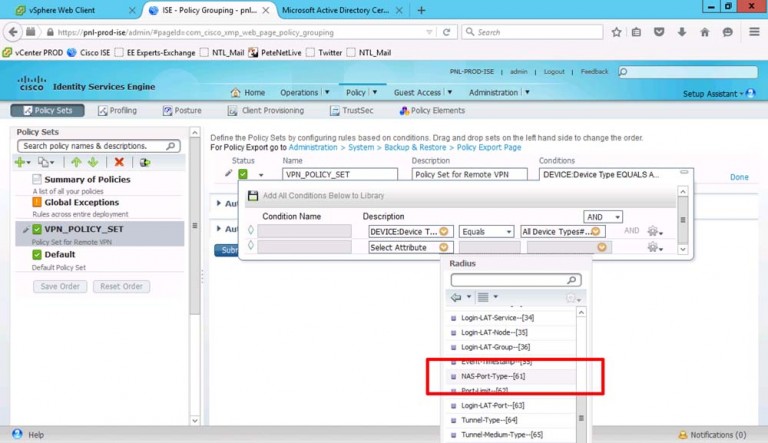This screenshot has width=768, height=443.
Task: Open gear actions for the DEVICE condition row
Action: point(652,231)
